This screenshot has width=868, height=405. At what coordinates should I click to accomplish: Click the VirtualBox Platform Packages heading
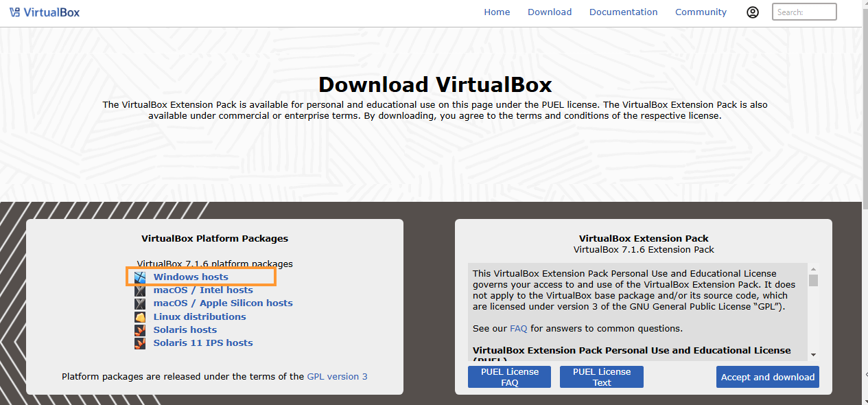(215, 239)
